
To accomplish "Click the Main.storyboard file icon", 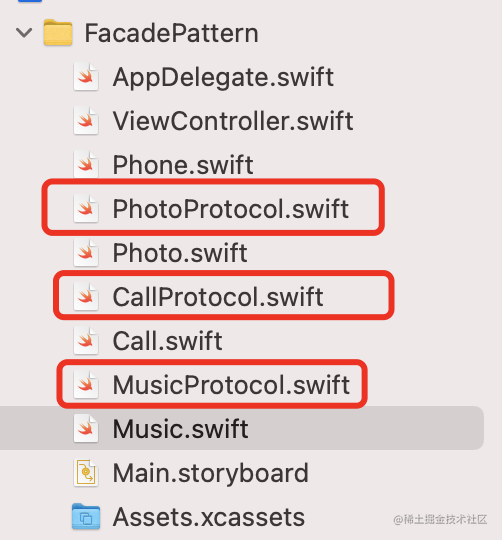I will (86, 473).
